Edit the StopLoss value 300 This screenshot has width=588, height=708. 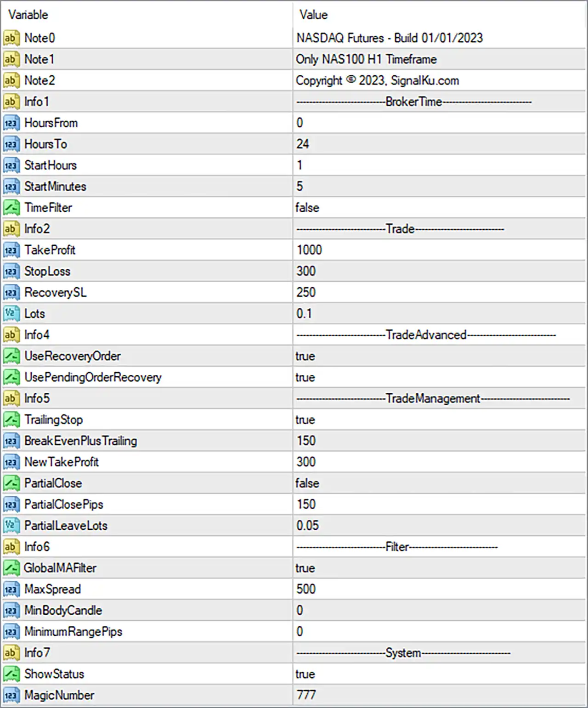tap(306, 271)
